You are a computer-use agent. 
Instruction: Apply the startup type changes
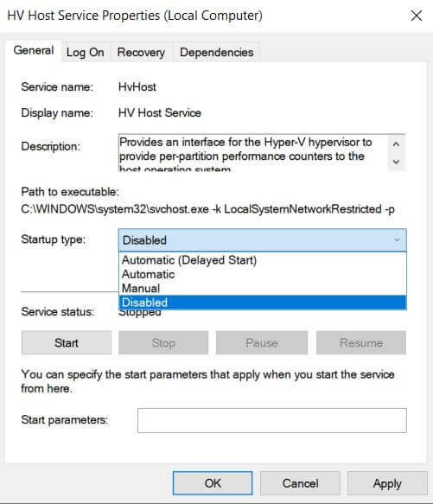coord(387,483)
